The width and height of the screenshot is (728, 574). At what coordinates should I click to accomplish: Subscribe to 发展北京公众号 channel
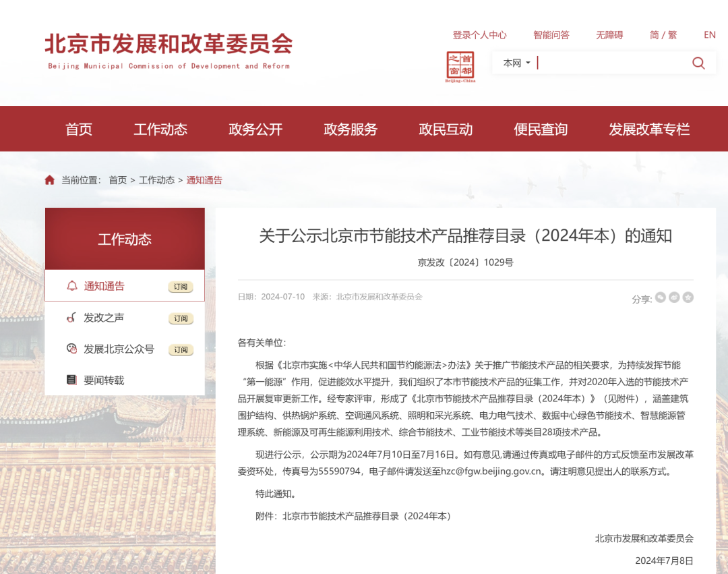(x=180, y=349)
